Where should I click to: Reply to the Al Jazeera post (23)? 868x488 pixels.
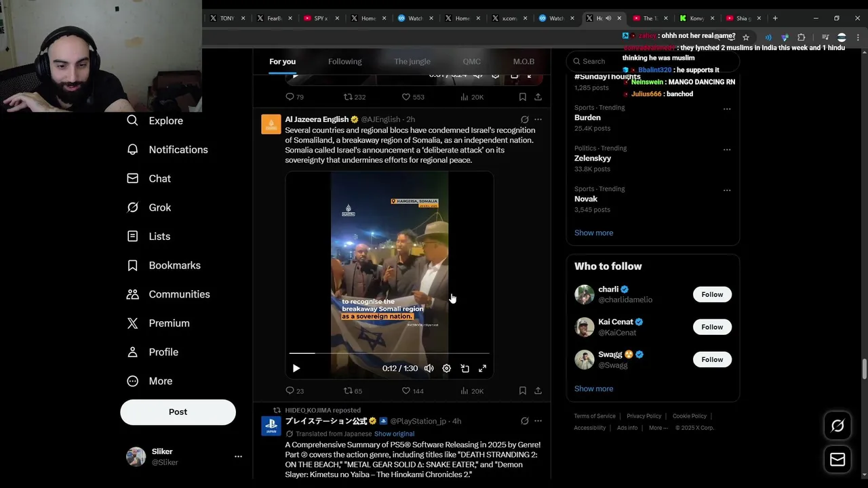pyautogui.click(x=294, y=391)
